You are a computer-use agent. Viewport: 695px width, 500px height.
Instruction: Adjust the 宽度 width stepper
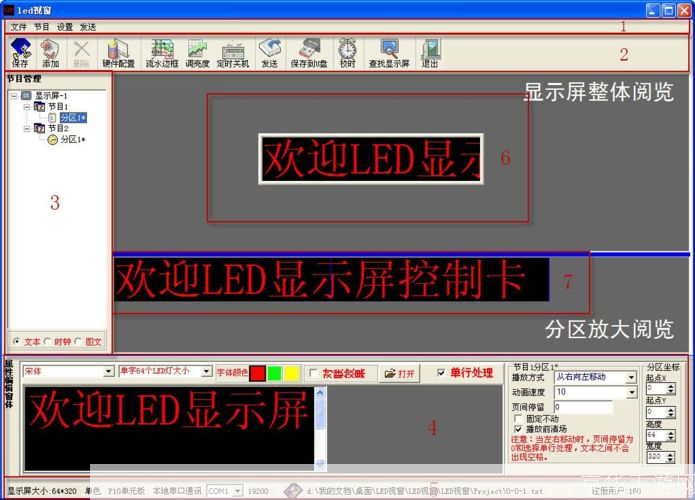point(671,457)
